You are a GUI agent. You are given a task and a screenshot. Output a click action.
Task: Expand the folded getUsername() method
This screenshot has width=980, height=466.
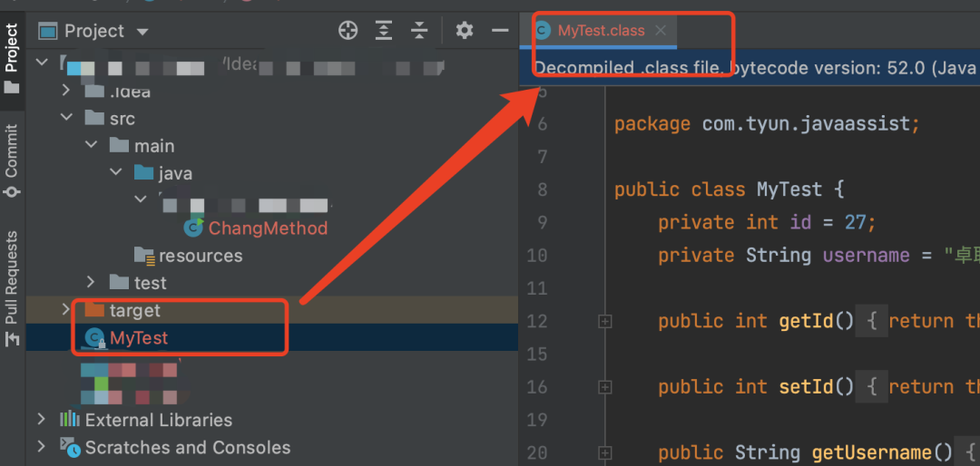[x=604, y=452]
